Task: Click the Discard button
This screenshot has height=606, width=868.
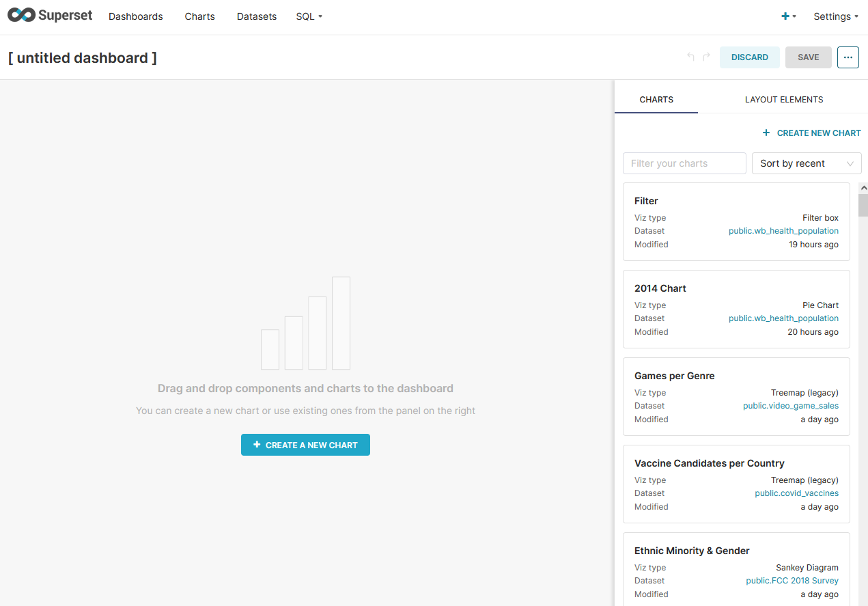Action: coord(749,57)
